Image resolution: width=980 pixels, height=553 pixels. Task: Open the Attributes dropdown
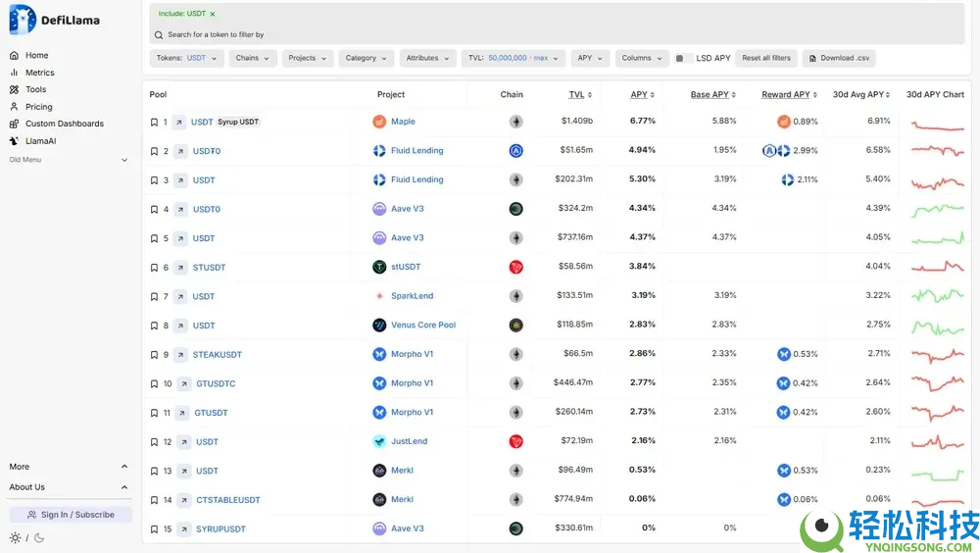[x=427, y=58]
